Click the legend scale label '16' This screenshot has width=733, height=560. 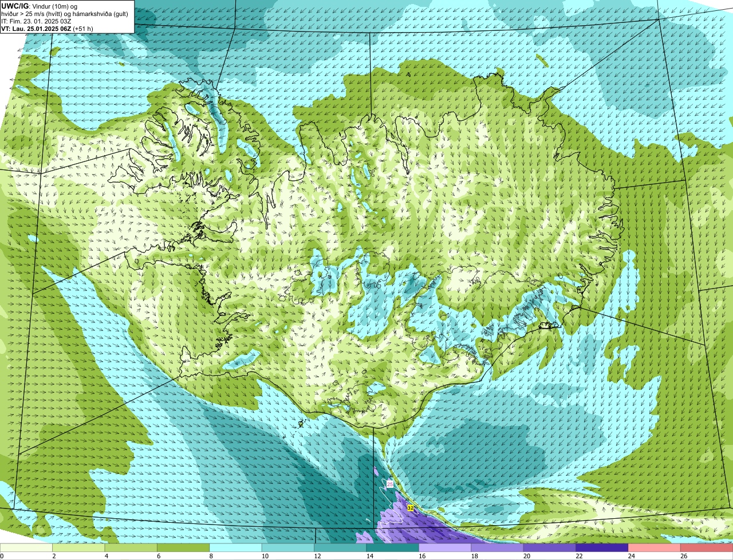pyautogui.click(x=423, y=556)
